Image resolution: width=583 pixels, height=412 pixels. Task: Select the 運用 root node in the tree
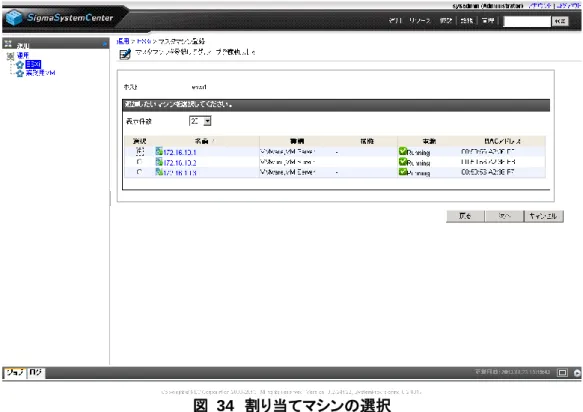(23, 55)
